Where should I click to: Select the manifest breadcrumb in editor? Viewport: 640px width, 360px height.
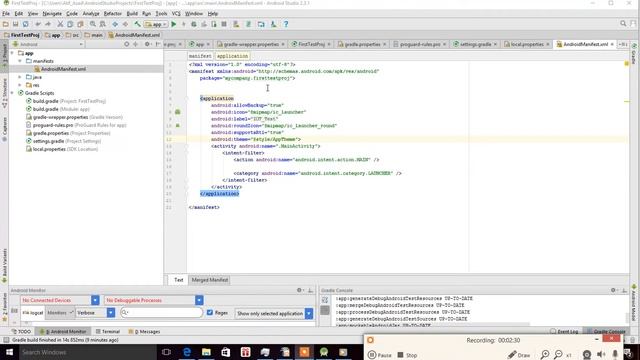pyautogui.click(x=200, y=56)
